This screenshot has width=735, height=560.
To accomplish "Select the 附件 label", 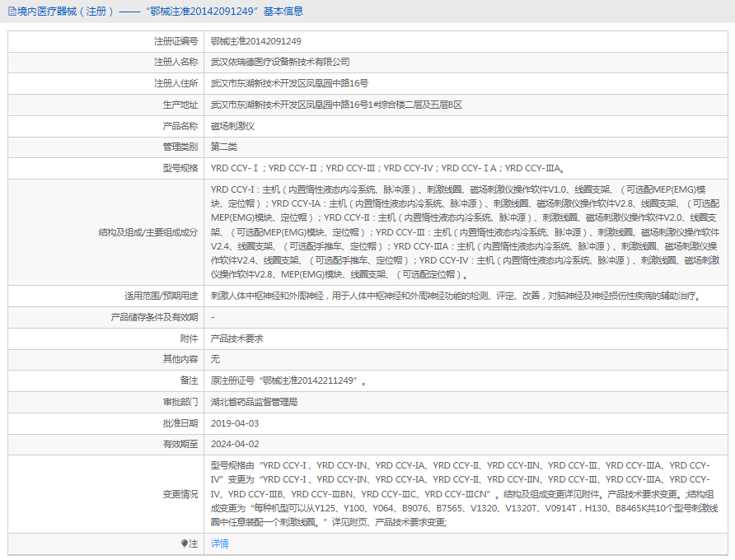I will (189, 338).
